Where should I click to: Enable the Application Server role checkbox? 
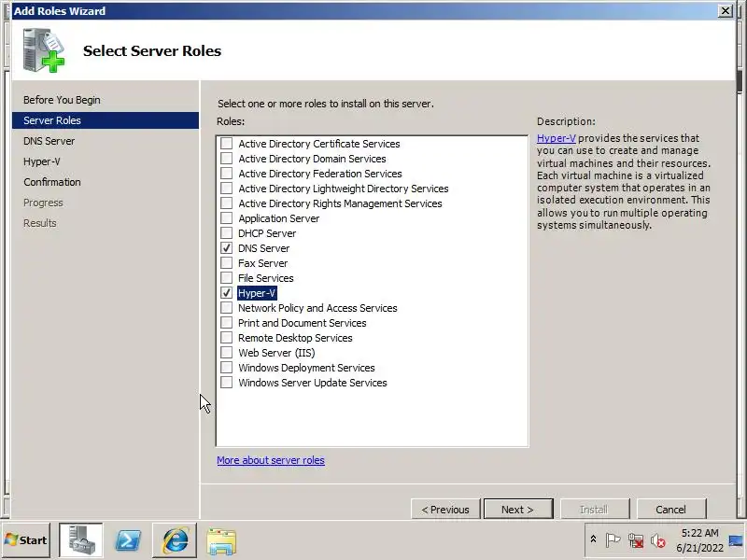226,218
